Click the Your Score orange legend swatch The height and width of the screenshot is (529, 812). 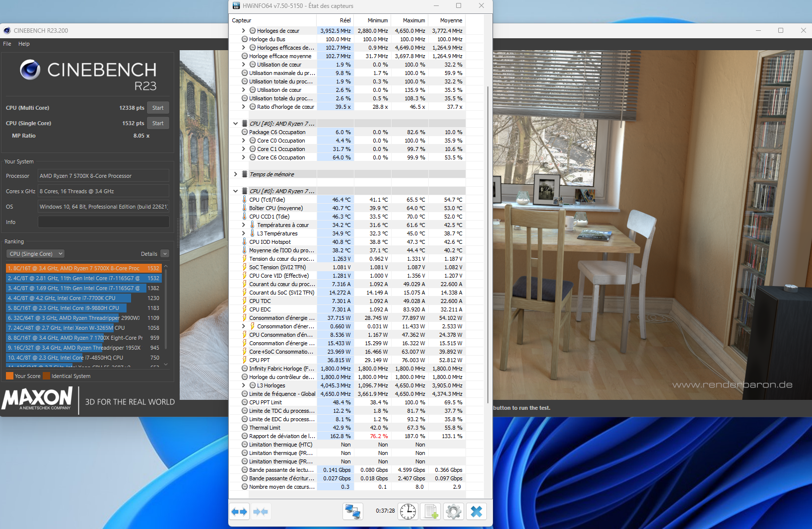click(x=9, y=376)
